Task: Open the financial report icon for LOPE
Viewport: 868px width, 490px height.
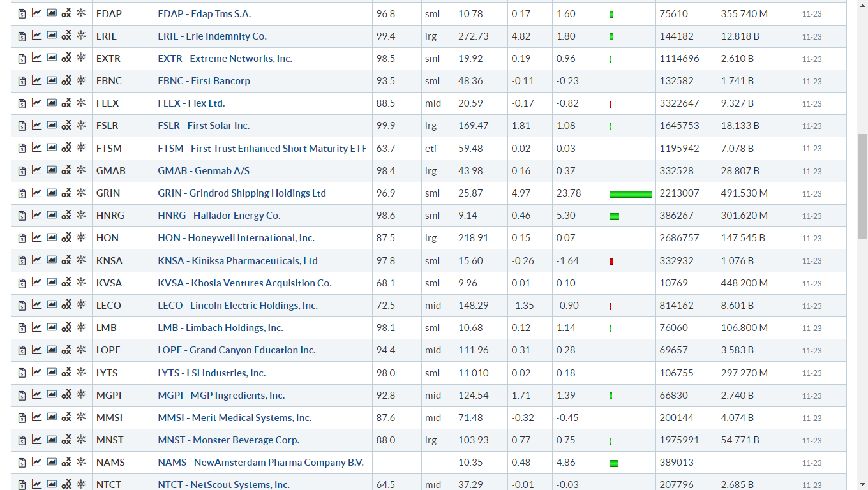Action: coord(22,350)
